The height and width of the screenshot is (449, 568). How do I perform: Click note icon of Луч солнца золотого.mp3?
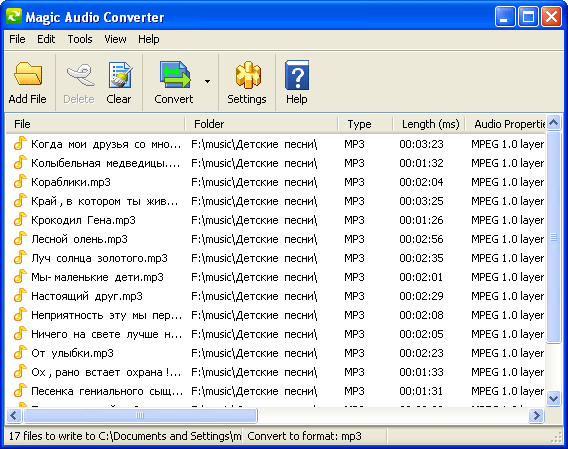20,257
